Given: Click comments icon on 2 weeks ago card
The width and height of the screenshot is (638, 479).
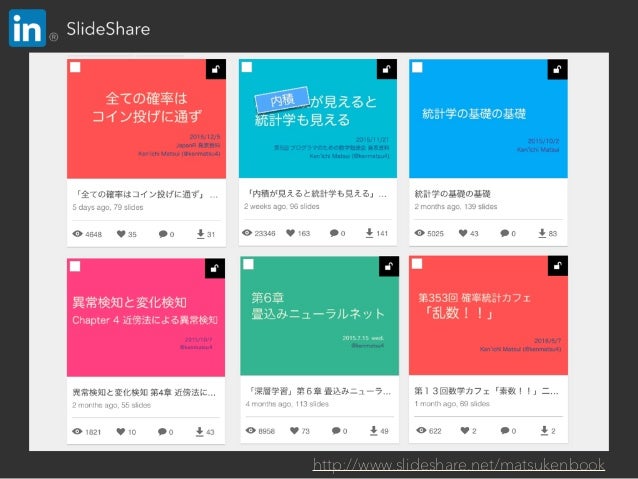Looking at the screenshot, I should tap(334, 233).
